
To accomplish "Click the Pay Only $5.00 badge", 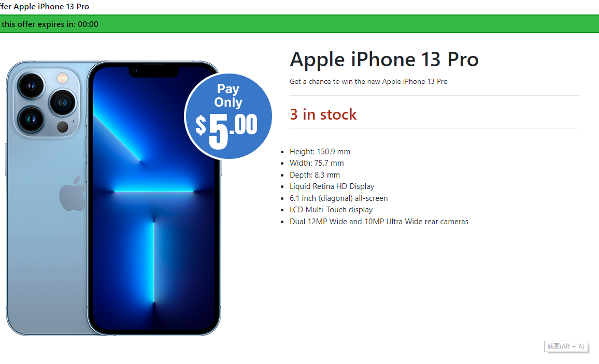I will (228, 117).
